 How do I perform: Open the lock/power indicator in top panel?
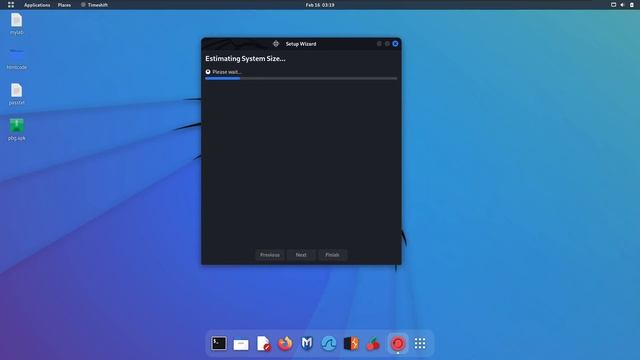[632, 5]
